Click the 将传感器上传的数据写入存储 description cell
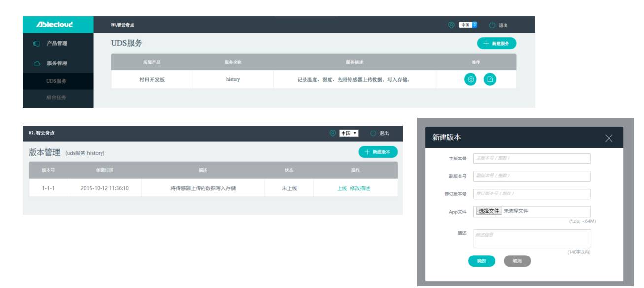Screen dimensions: 644x288 [203, 188]
